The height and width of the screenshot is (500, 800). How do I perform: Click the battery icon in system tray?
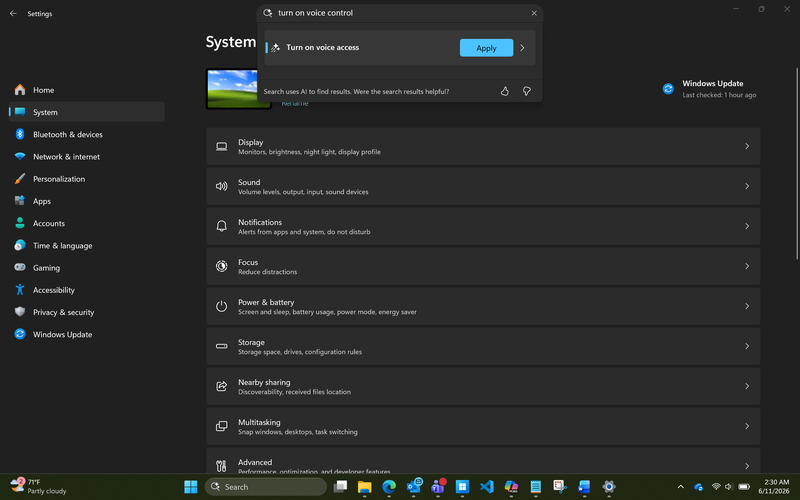(x=744, y=487)
